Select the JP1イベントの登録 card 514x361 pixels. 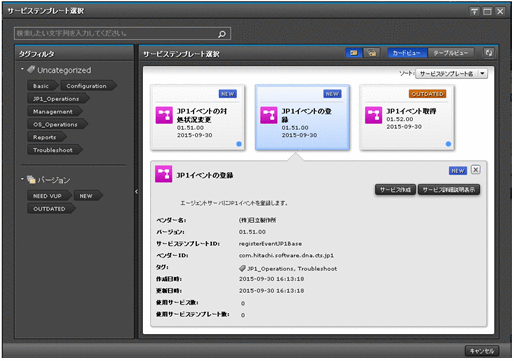[x=302, y=117]
